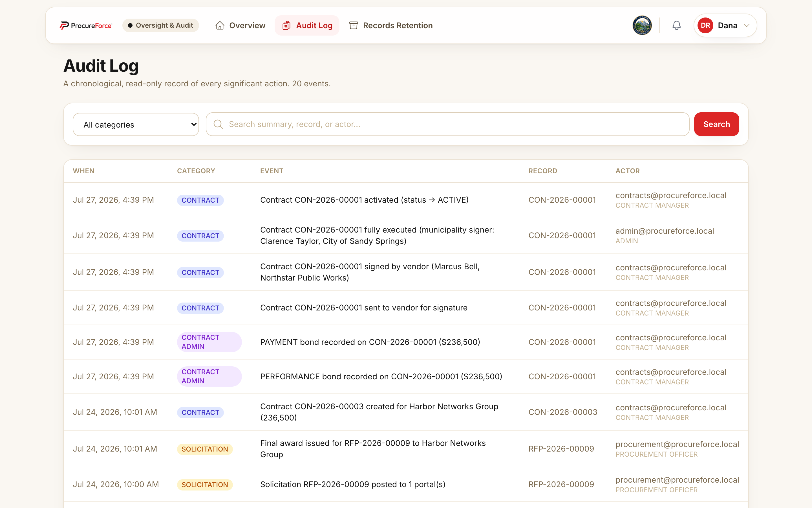Click SOLICITATION tag on posted to portal row

point(205,485)
